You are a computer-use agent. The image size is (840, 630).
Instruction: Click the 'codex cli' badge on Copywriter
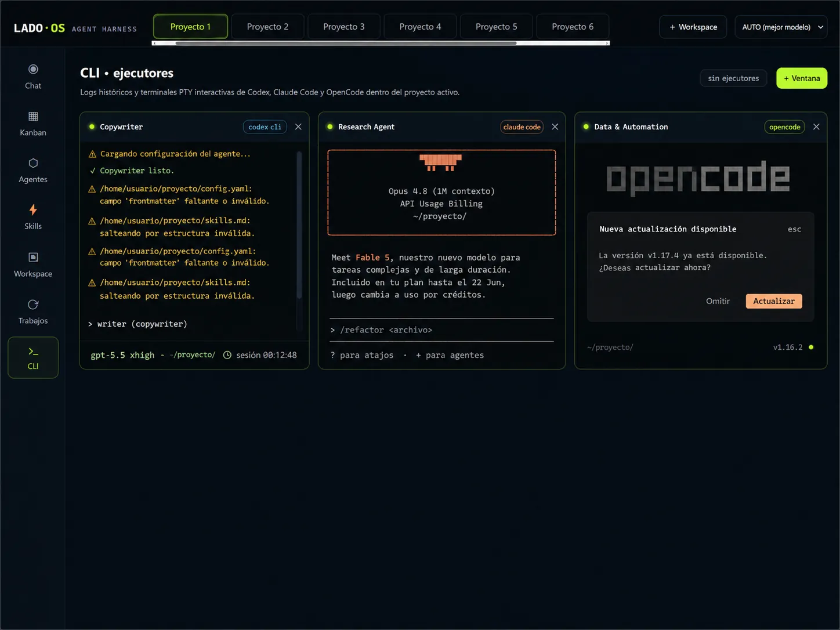(x=265, y=127)
